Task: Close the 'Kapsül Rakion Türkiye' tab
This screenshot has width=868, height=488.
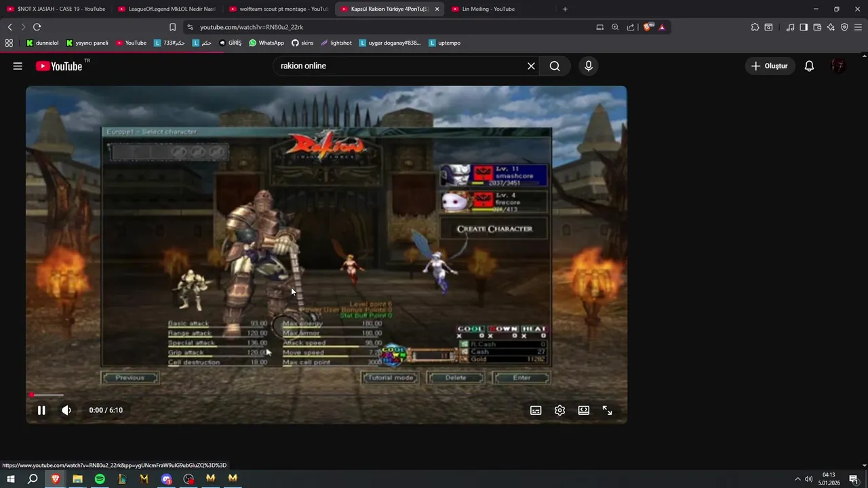Action: [437, 9]
